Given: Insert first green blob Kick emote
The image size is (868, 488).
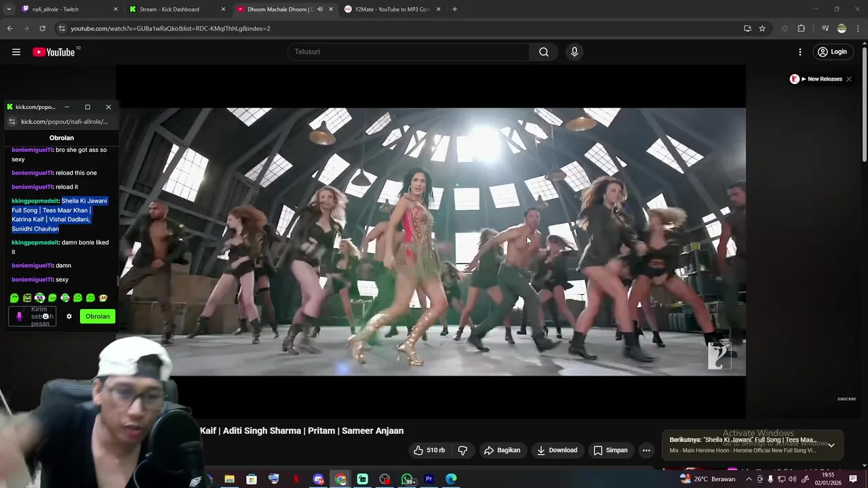Looking at the screenshot, I should pos(14,298).
